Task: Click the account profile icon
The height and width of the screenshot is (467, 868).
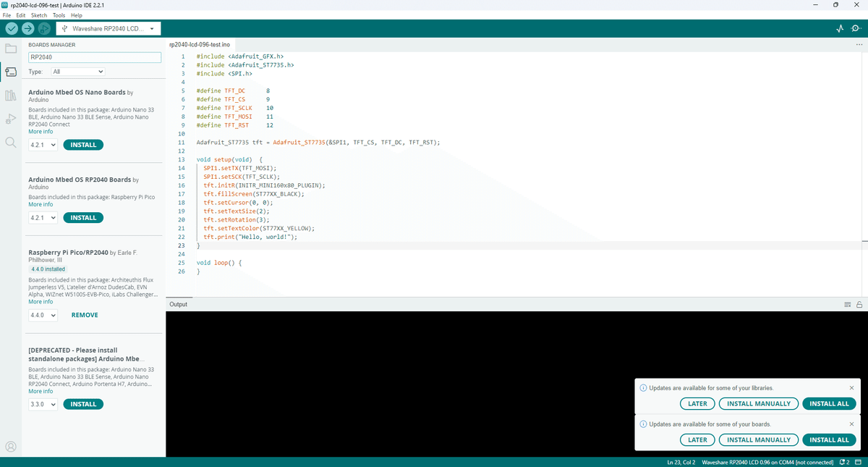Action: [11, 447]
